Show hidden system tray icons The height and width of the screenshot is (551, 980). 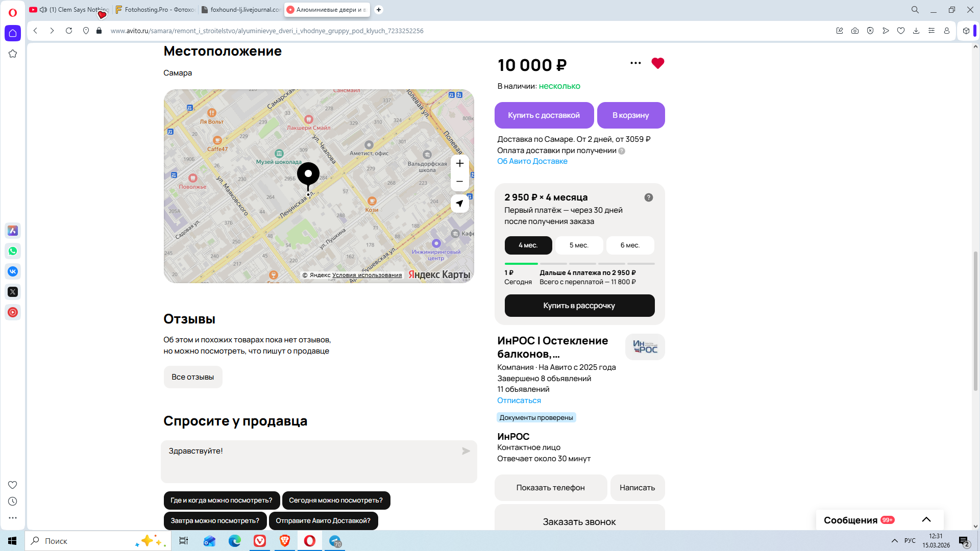pyautogui.click(x=894, y=541)
